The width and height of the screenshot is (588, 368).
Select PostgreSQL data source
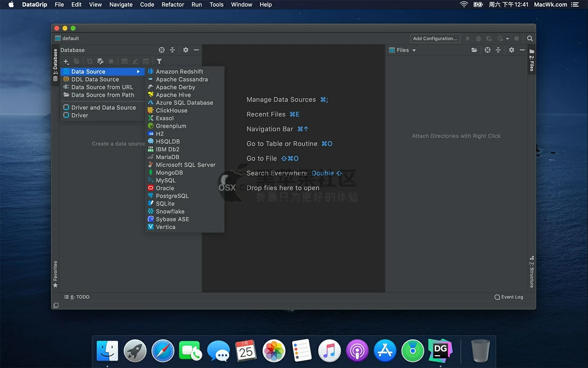tap(185, 196)
